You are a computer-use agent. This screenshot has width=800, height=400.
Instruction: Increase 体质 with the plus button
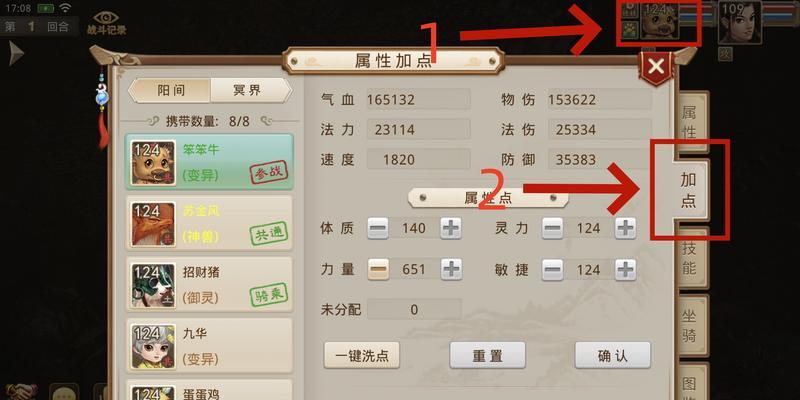(x=451, y=228)
